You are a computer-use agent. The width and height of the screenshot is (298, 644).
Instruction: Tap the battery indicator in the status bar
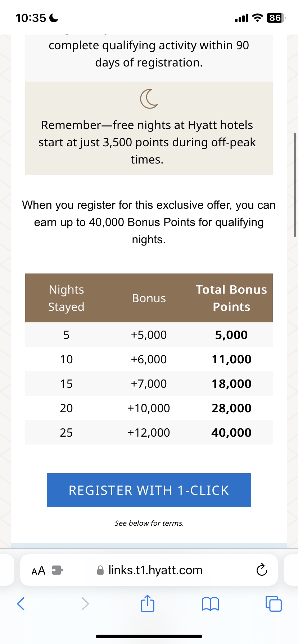click(x=275, y=18)
